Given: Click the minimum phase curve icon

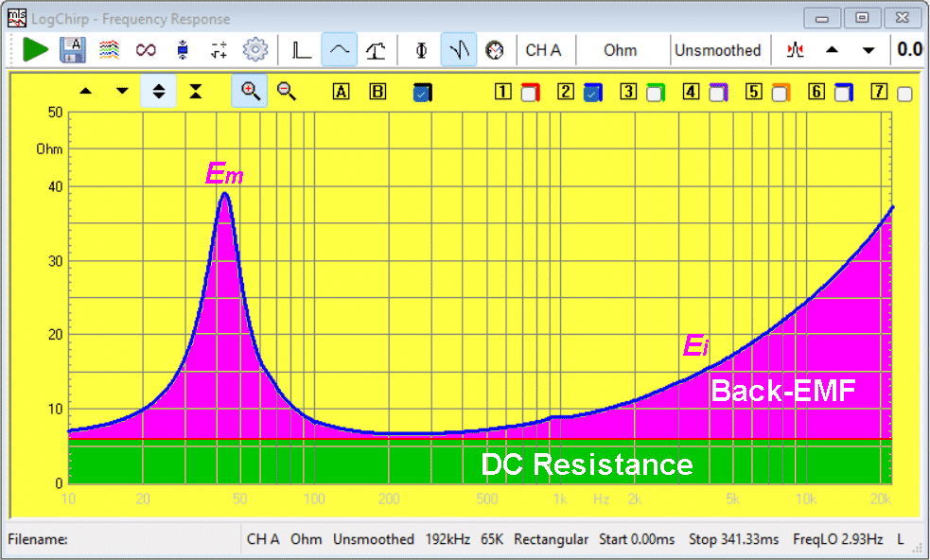Looking at the screenshot, I should (376, 50).
